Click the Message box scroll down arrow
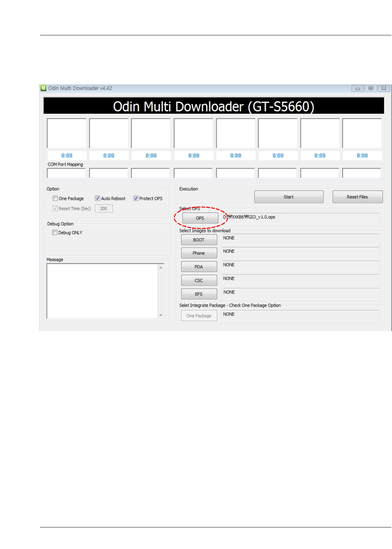392x549 pixels. (161, 315)
